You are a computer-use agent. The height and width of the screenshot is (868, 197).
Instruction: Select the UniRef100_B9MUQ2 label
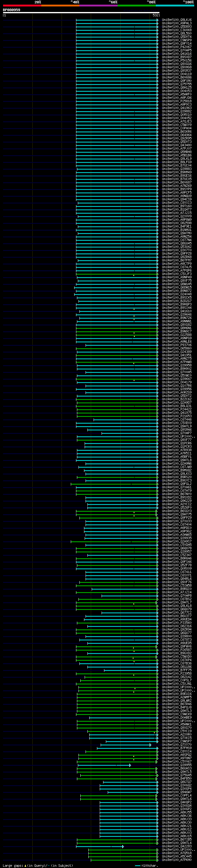[x=177, y=470]
